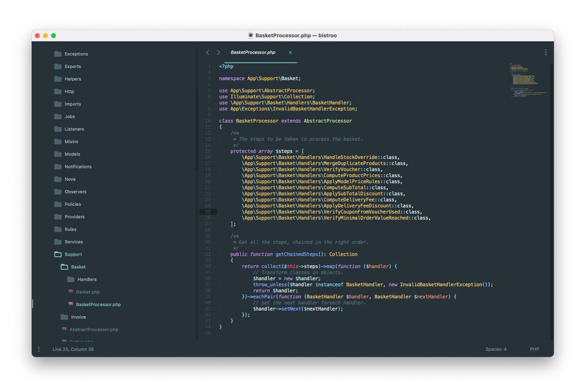Click the Nova folder icon

58,179
